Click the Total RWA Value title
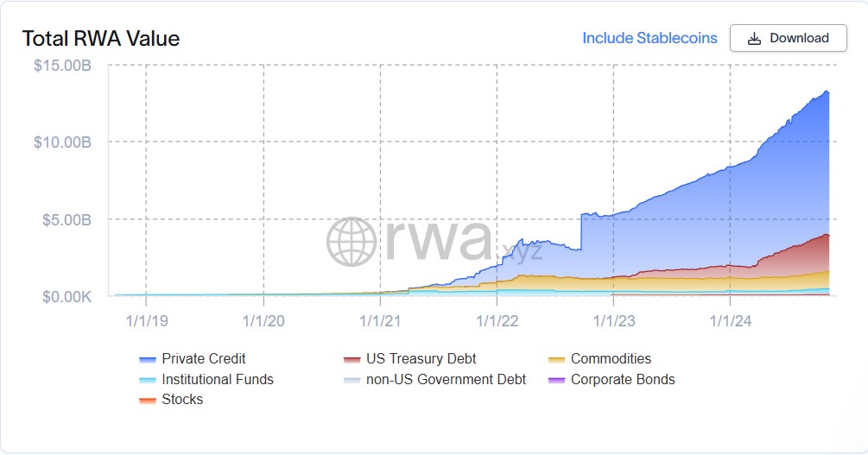This screenshot has width=868, height=455. pos(100,39)
